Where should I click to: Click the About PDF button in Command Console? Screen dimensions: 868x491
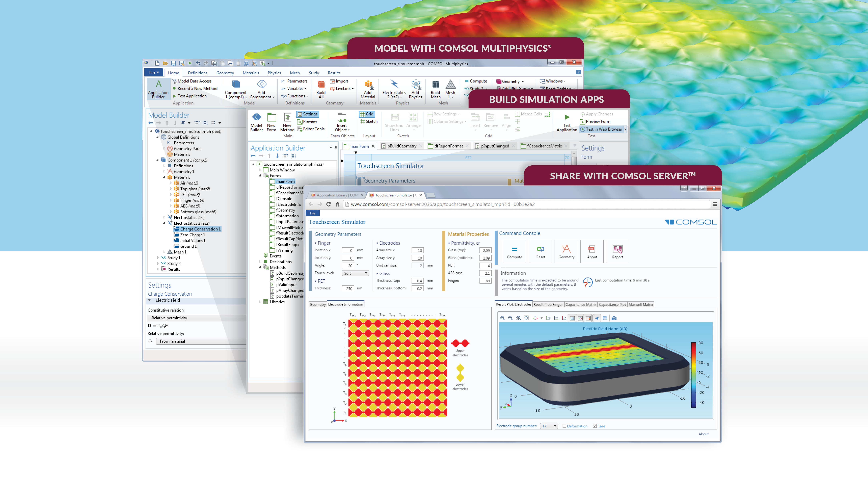click(592, 251)
